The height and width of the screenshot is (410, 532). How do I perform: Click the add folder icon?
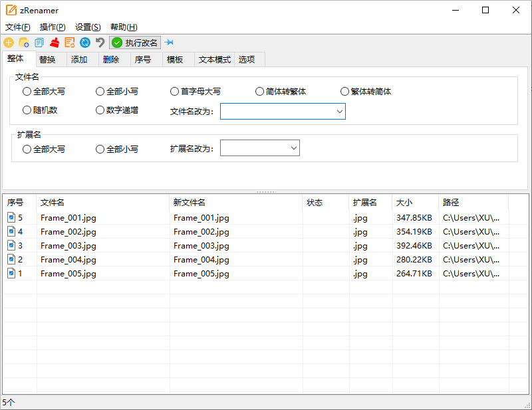(x=24, y=42)
